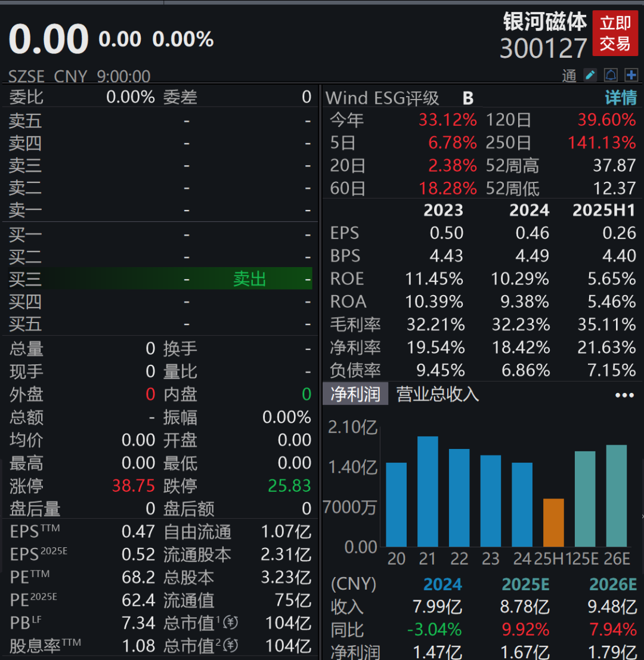Click the 2025H1 净利率 value 21.63%
The image size is (644, 660).
606,347
